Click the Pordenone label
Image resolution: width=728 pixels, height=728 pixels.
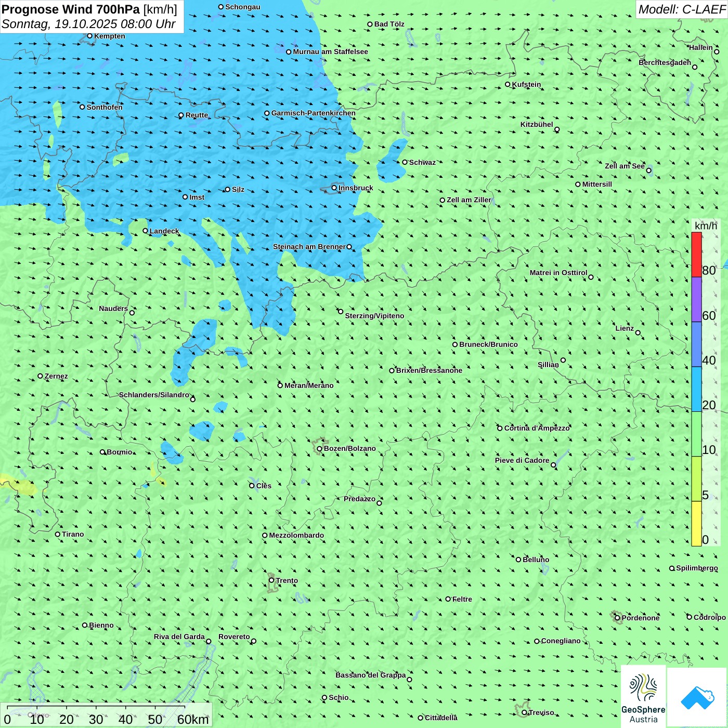tap(641, 618)
